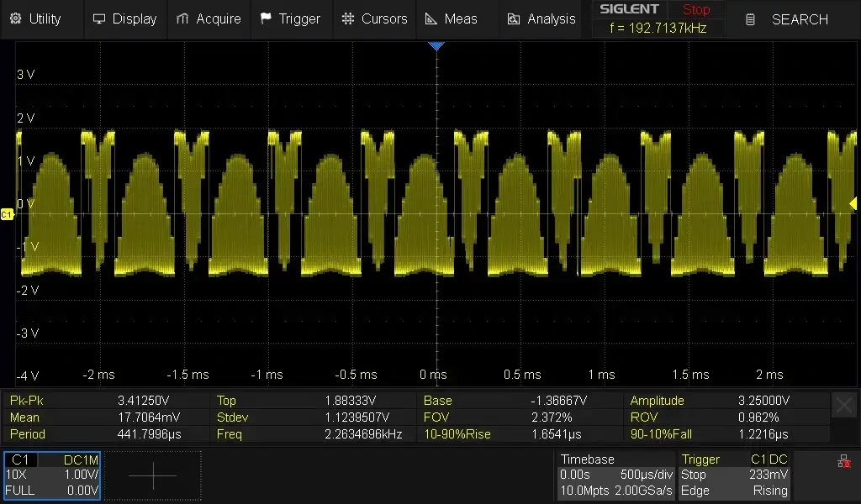Close the measurement statistics panel
The image size is (861, 504).
point(844,405)
